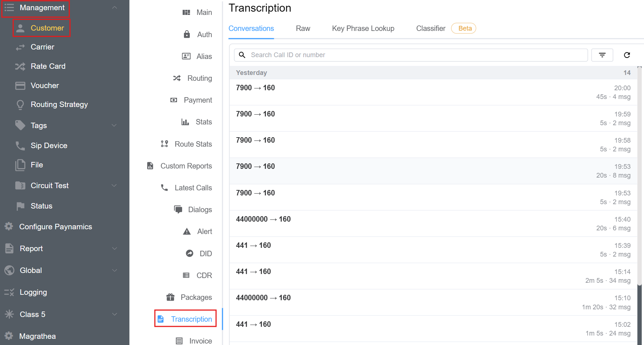Click the Global globe icon
Image resolution: width=644 pixels, height=345 pixels.
9,270
